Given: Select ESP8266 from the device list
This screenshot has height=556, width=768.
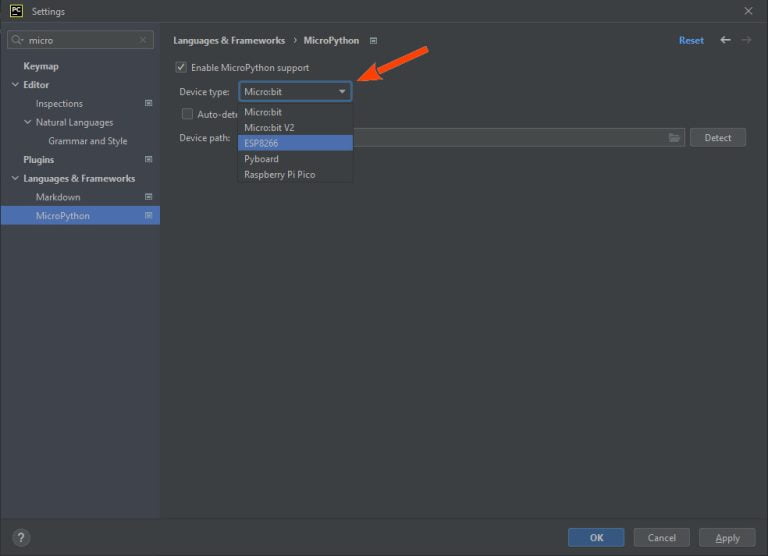Looking at the screenshot, I should click(x=295, y=143).
